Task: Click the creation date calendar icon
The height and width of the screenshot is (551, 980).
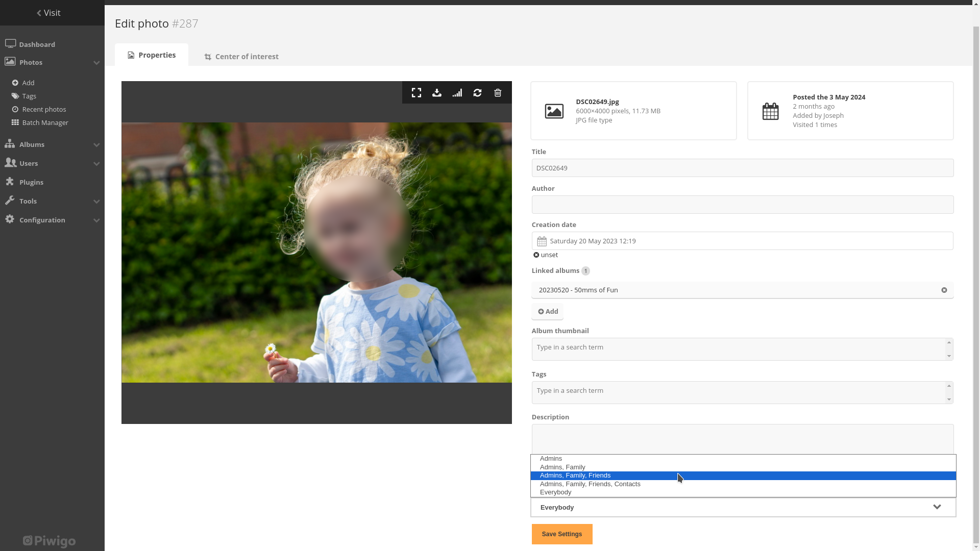Action: (x=542, y=241)
